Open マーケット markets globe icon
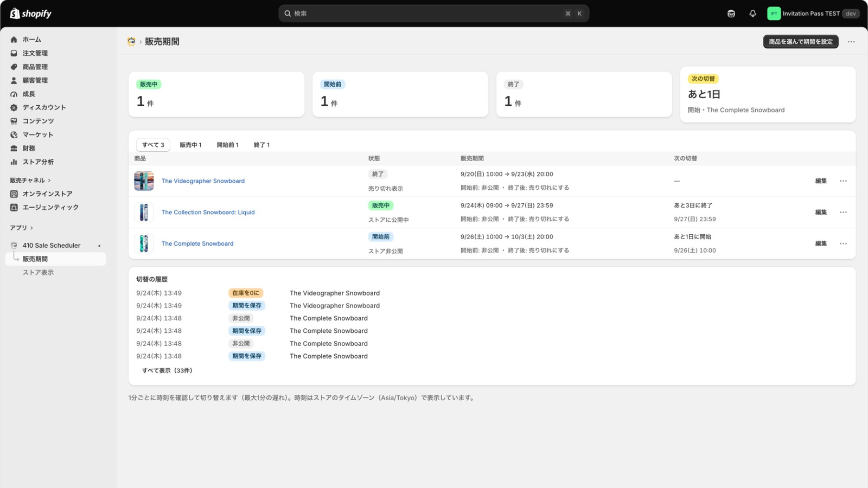 pyautogui.click(x=14, y=134)
